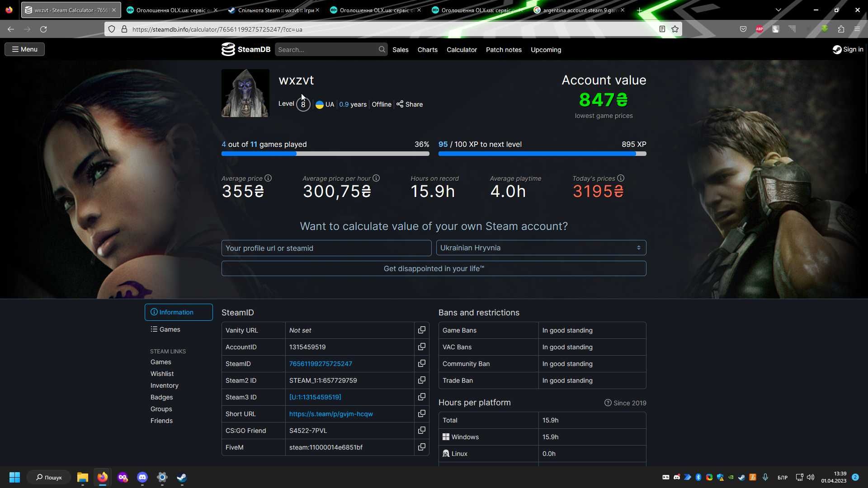Copy the AccountID value
This screenshot has width=868, height=488.
[x=421, y=347]
